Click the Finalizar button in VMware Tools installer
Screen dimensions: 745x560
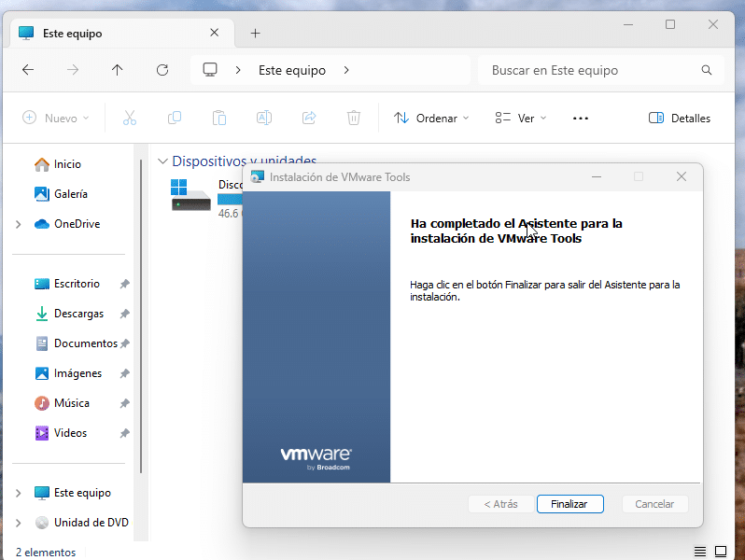(x=569, y=504)
